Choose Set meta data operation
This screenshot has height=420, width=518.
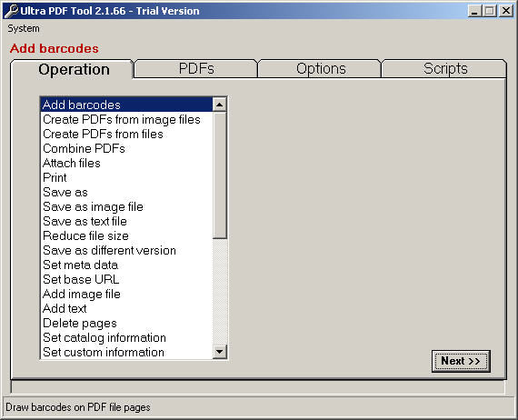click(80, 265)
